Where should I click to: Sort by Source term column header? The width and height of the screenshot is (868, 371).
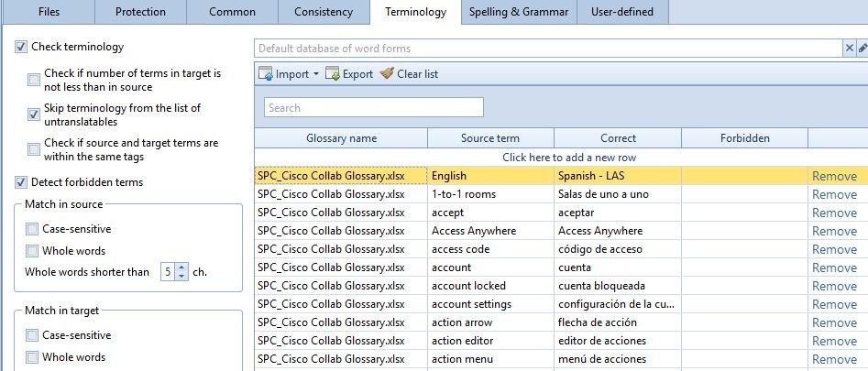click(x=490, y=138)
